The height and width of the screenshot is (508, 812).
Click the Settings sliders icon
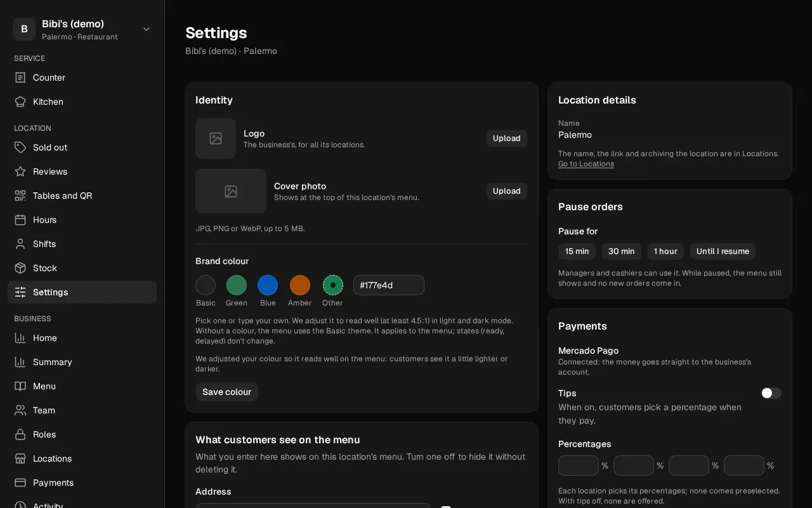click(x=20, y=292)
